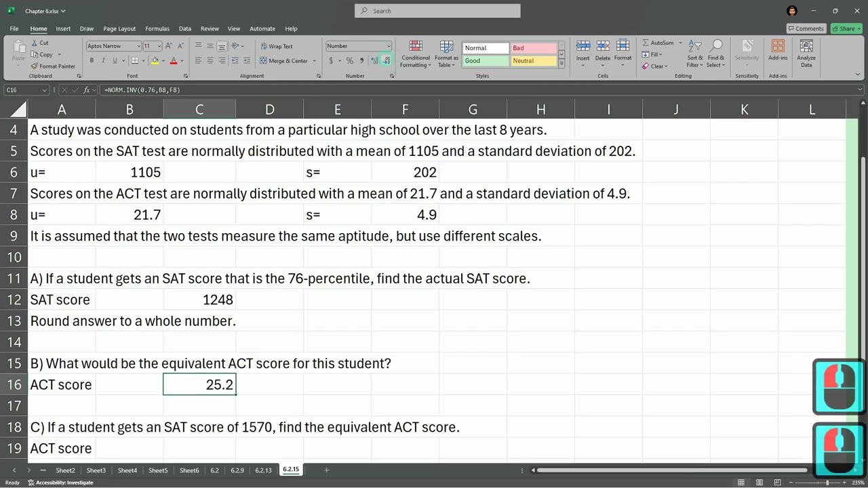Viewport: 868px width, 488px height.
Task: Select the 6.2.13 sheet tab
Action: 264,470
